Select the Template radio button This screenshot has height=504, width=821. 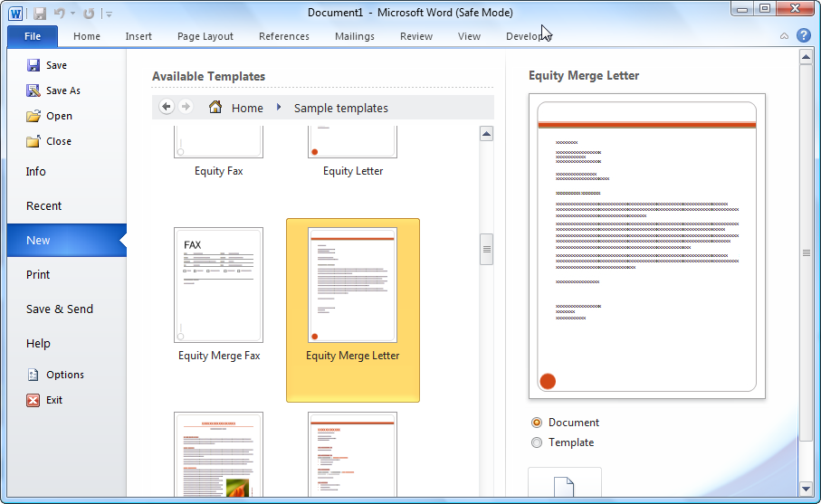[x=537, y=442]
